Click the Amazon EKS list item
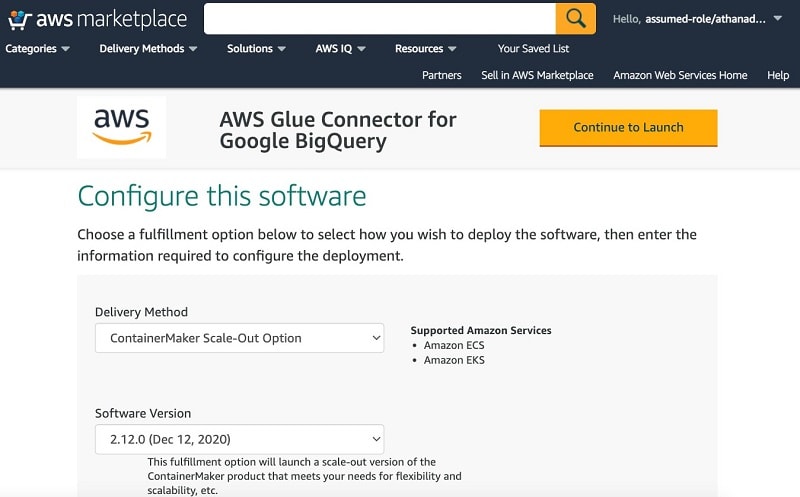This screenshot has height=497, width=800. coord(454,360)
